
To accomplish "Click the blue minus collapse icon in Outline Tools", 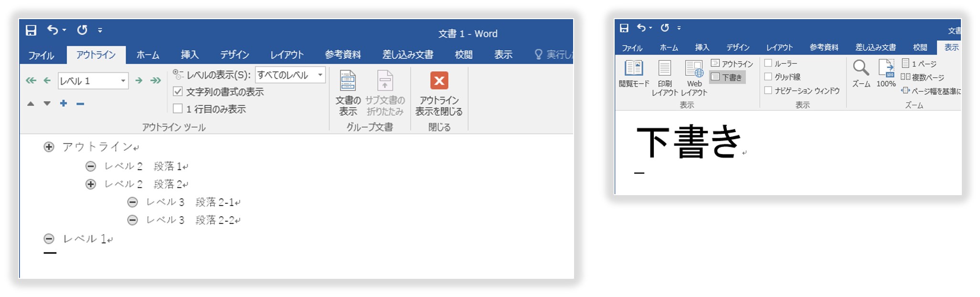I will pyautogui.click(x=80, y=103).
